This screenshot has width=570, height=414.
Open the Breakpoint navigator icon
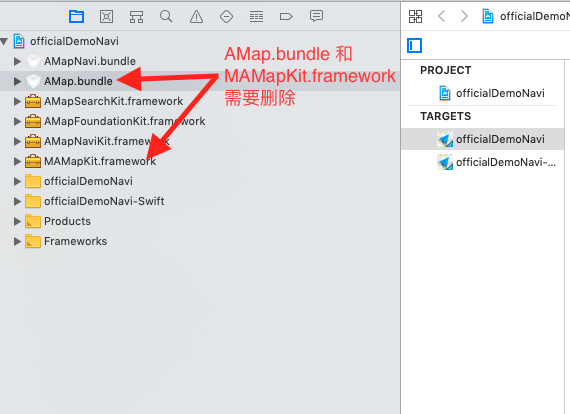click(286, 17)
